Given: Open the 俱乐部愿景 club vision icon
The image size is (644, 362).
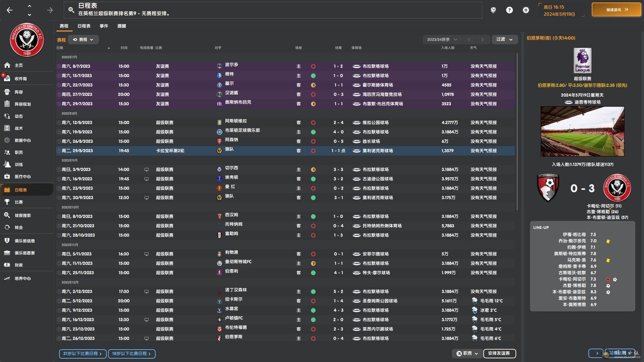Looking at the screenshot, I should pyautogui.click(x=7, y=253).
